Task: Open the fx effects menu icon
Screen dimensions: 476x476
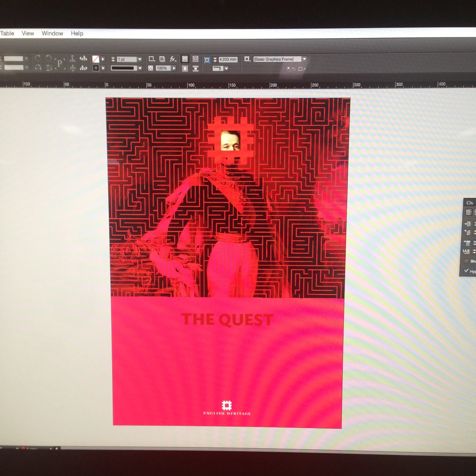Action: click(x=173, y=59)
